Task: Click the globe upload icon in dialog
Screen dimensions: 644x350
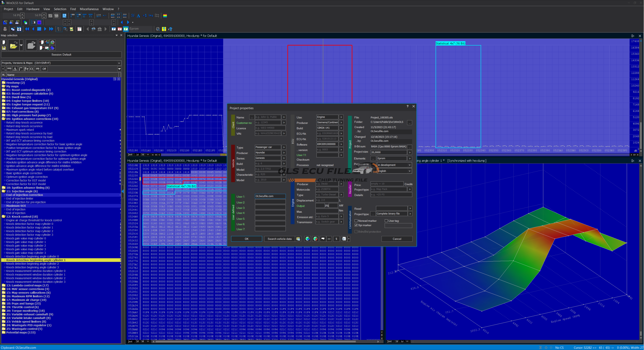Action: 315,239
